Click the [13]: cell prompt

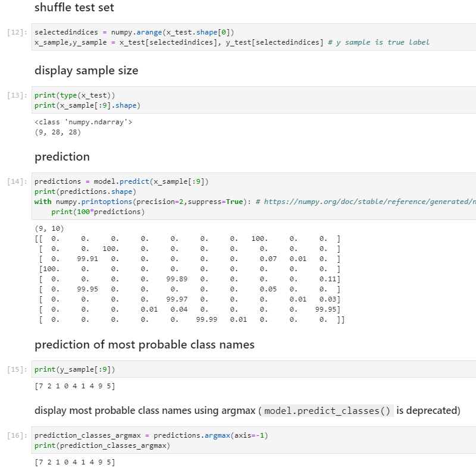[17, 95]
